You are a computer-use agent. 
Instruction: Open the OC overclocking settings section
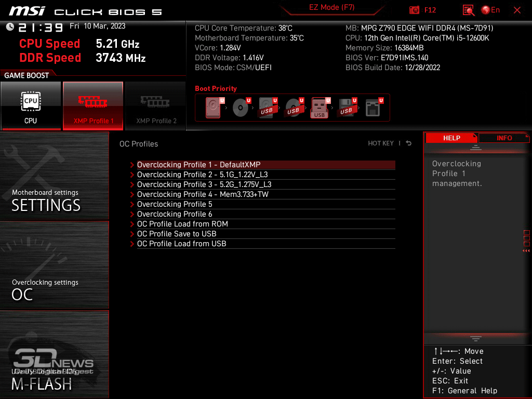[x=54, y=265]
